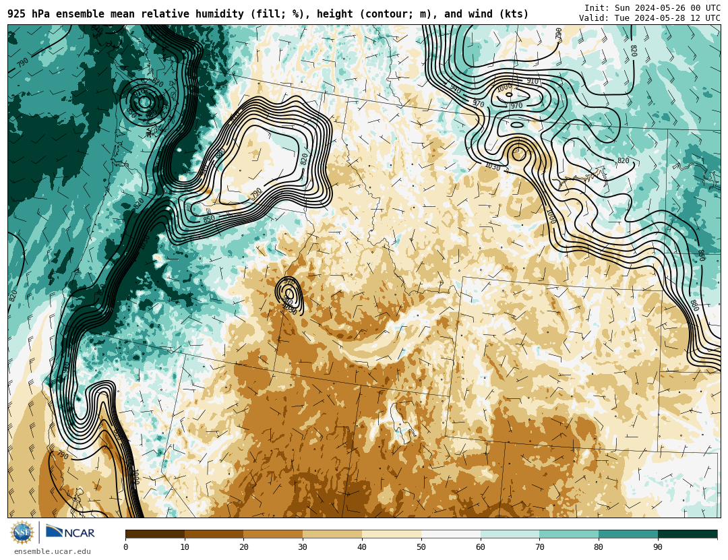Click the 50-60 white colorbar swatch
This screenshot has height=560, width=728.
(451, 534)
